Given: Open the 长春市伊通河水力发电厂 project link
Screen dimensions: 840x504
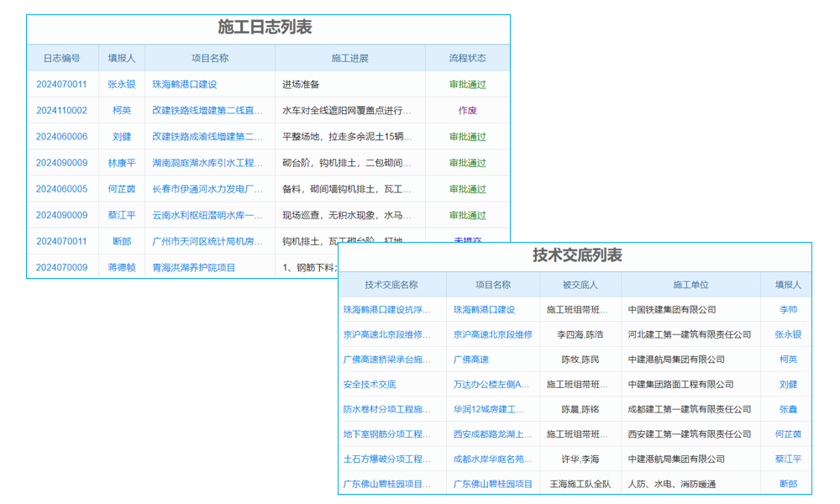Looking at the screenshot, I should click(x=207, y=188).
